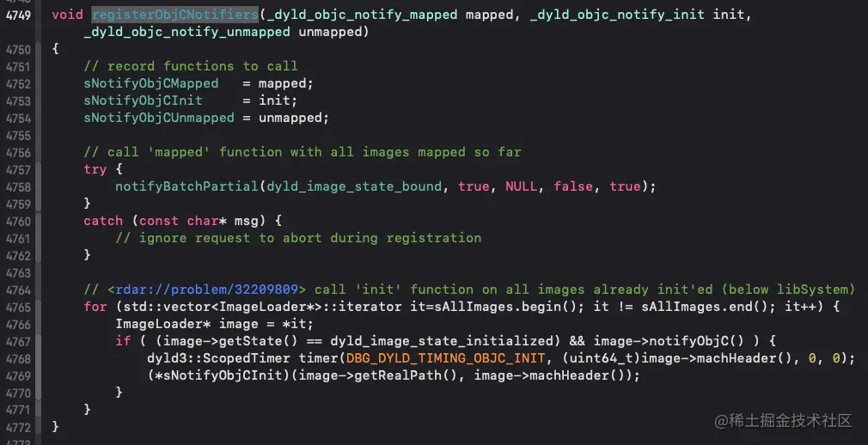Viewport: 868px width, 445px height.
Task: Click the sNotifyObjCMapped variable
Action: tap(151, 83)
